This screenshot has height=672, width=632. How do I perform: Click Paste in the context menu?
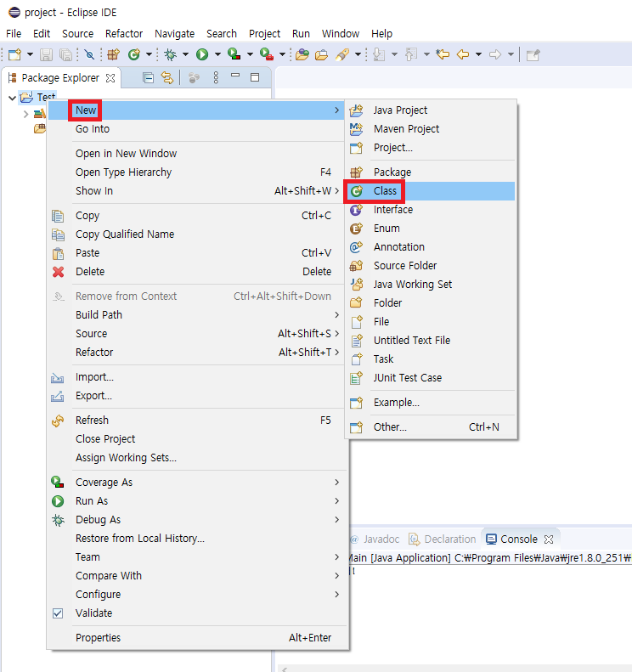pyautogui.click(x=198, y=253)
